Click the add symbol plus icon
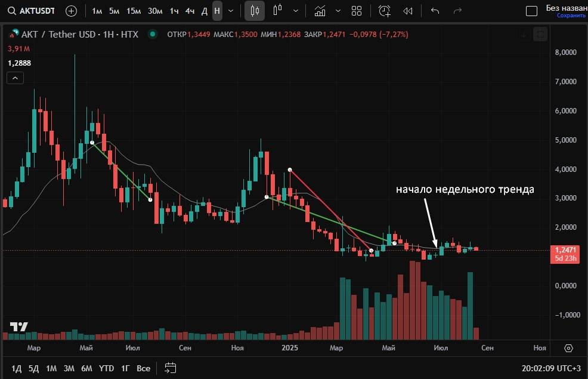Image resolution: width=588 pixels, height=379 pixels. click(71, 11)
